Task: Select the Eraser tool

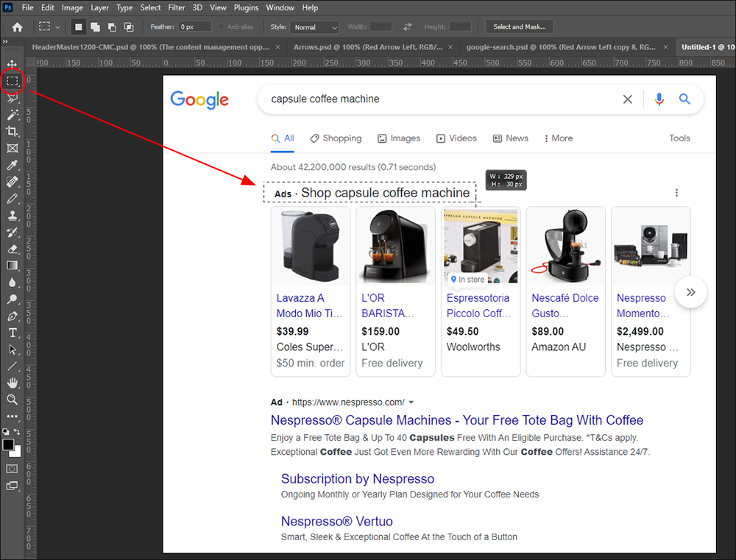Action: [x=13, y=249]
